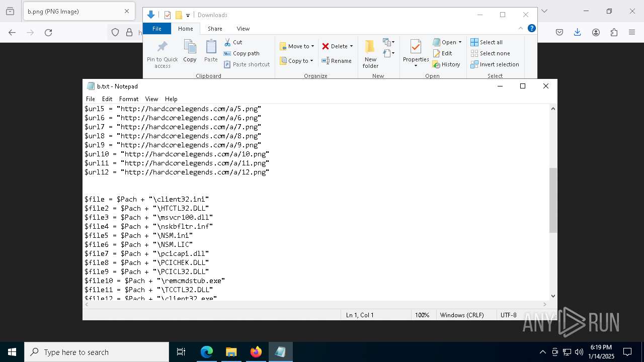This screenshot has width=644, height=362.
Task: Open the File tab in Explorer
Action: [x=157, y=29]
